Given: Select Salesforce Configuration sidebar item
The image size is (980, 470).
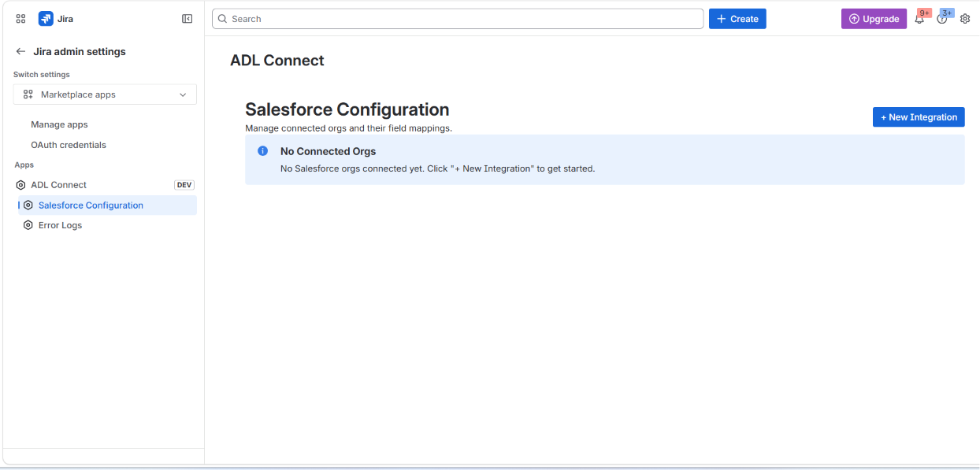Looking at the screenshot, I should click(107, 205).
